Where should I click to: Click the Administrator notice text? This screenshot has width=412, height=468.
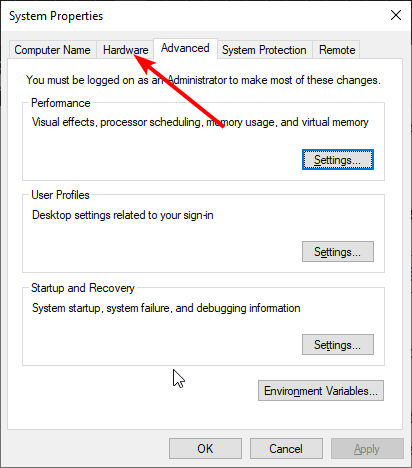(x=203, y=80)
